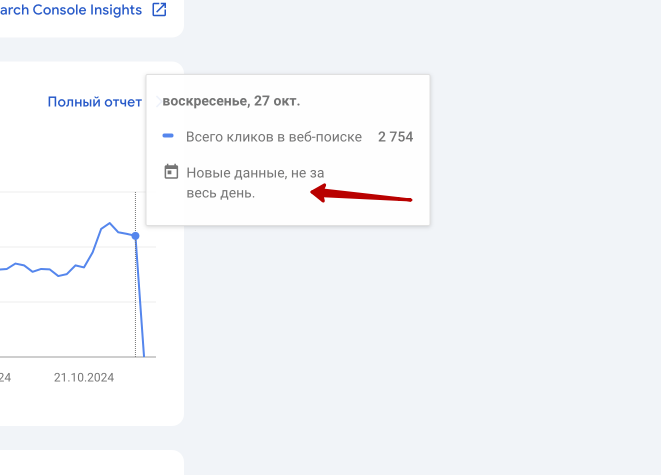661x475 pixels.
Task: Click the partially visible "24" axis label
Action: 5,377
